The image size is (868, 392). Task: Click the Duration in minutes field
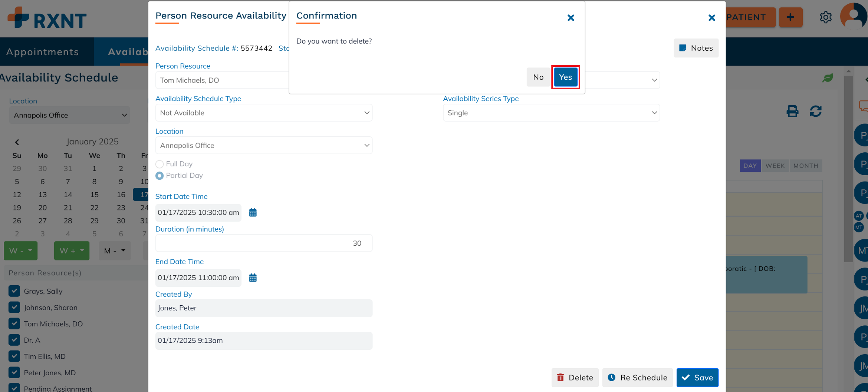(264, 243)
